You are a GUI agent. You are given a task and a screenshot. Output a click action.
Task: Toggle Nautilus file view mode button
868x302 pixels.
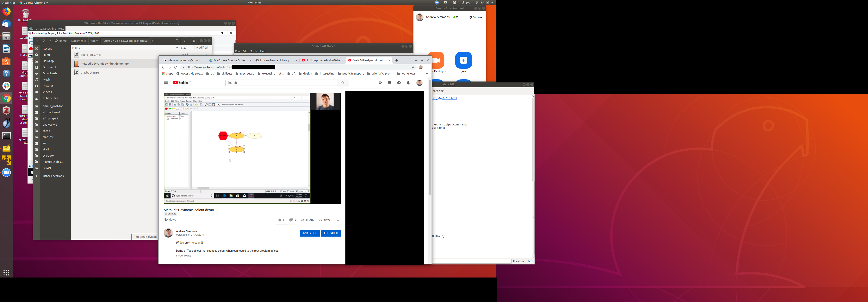[185, 41]
